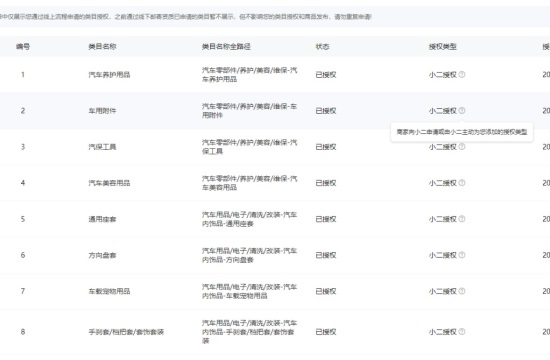The width and height of the screenshot is (550, 360).
Task: Click the full path 汽车内饰品-通用座套
Action: [249, 219]
